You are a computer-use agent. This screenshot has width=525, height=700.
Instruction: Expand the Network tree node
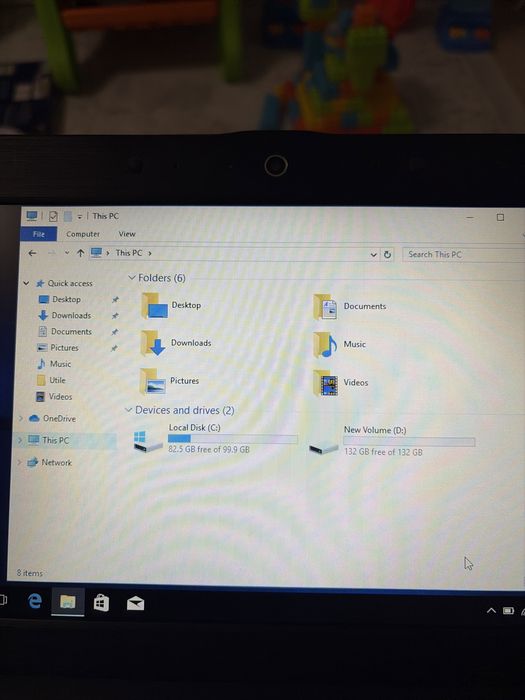pyautogui.click(x=19, y=462)
